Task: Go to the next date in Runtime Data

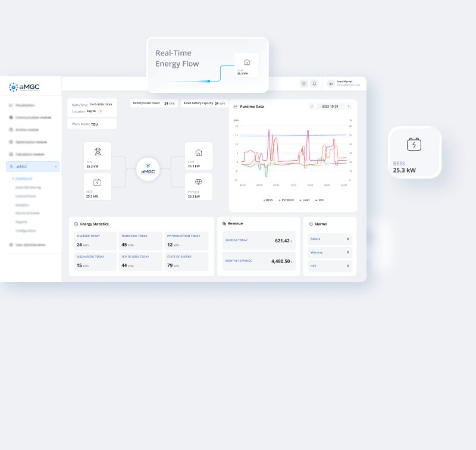Action: coord(349,107)
